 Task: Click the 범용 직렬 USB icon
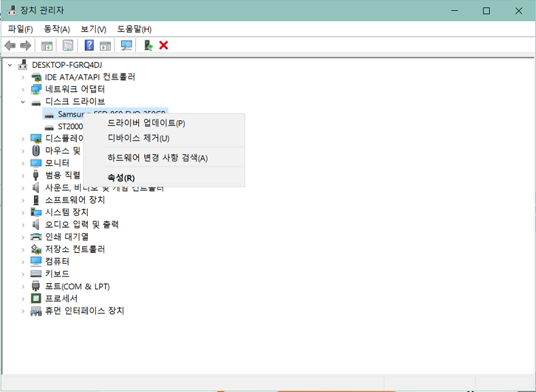35,175
